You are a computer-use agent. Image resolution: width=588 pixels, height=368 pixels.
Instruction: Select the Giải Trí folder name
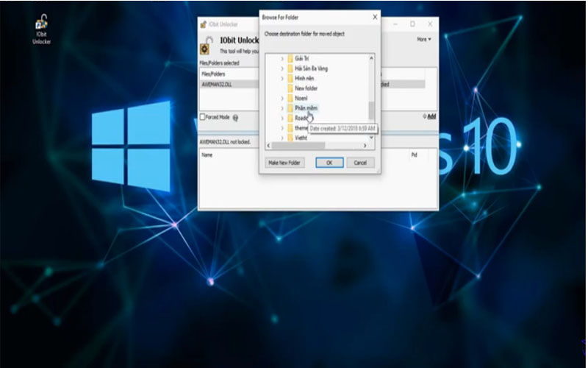(x=301, y=59)
